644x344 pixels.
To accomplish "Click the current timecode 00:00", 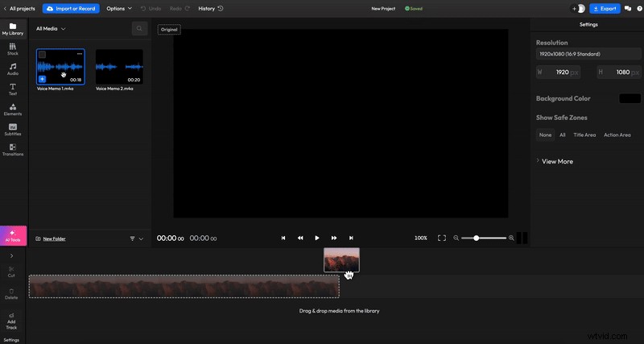I will [x=170, y=238].
